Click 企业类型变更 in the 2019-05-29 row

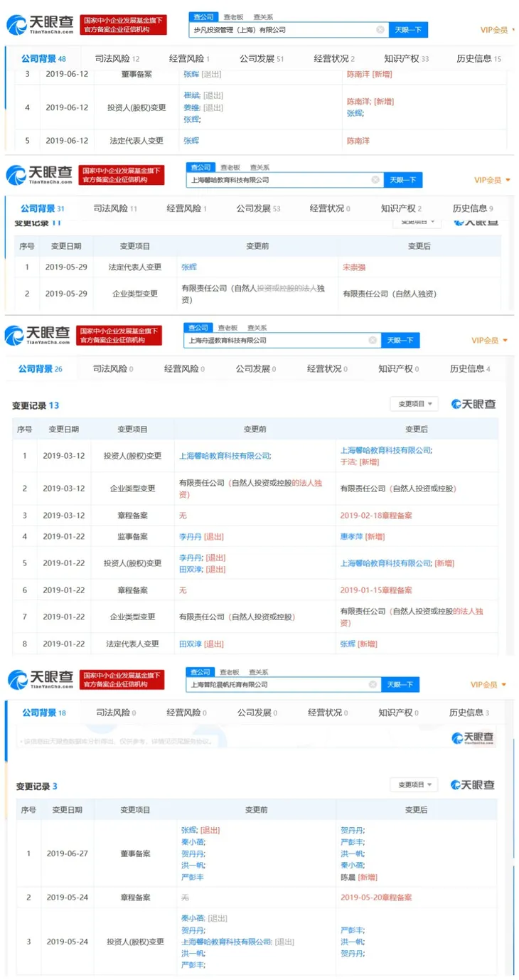tap(135, 293)
